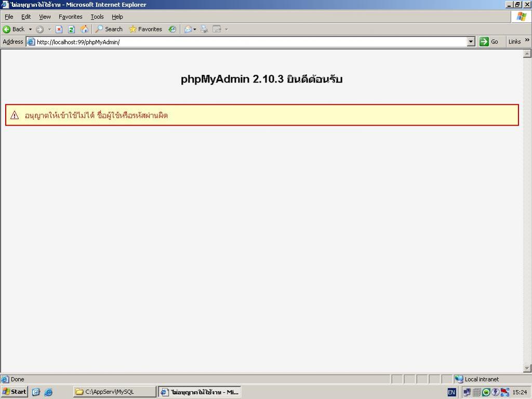Open the Forward history dropdown arrow

coord(49,29)
